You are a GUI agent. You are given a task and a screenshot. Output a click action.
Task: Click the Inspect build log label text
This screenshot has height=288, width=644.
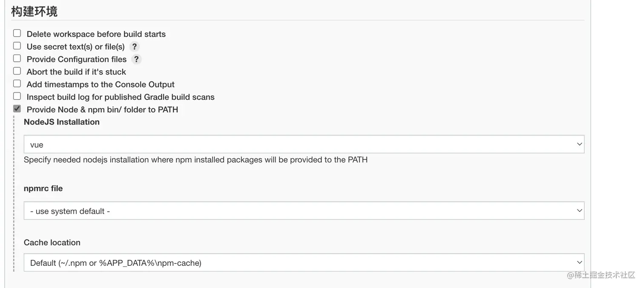(121, 97)
